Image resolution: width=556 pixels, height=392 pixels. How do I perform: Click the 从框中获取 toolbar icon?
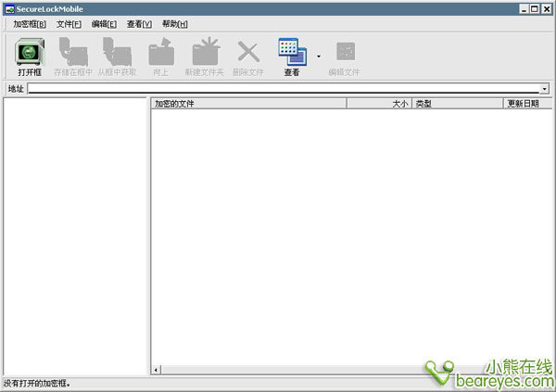[x=117, y=52]
